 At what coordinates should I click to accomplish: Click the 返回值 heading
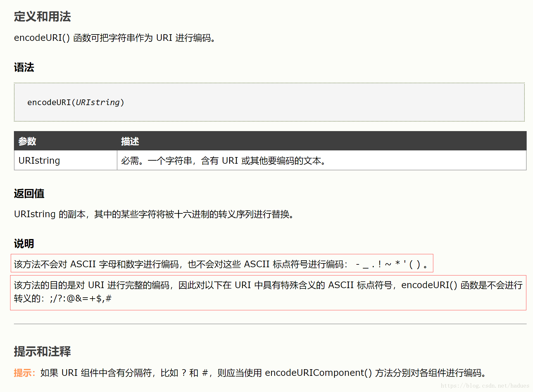(29, 193)
